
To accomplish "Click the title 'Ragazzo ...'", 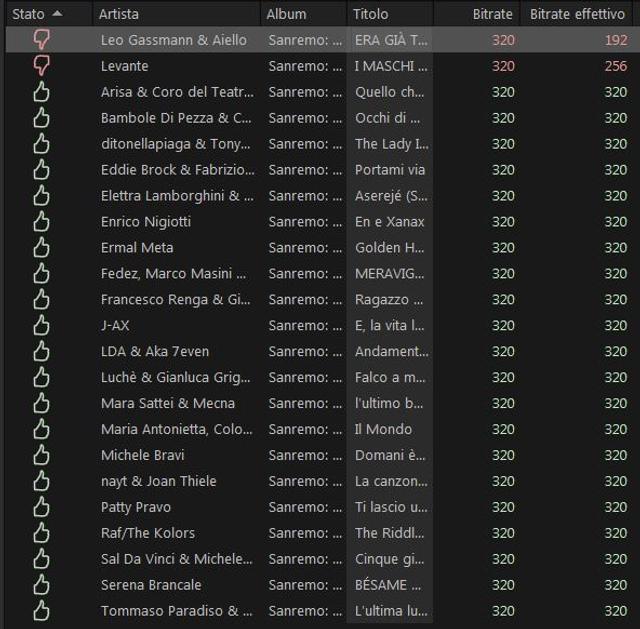I will click(x=389, y=300).
